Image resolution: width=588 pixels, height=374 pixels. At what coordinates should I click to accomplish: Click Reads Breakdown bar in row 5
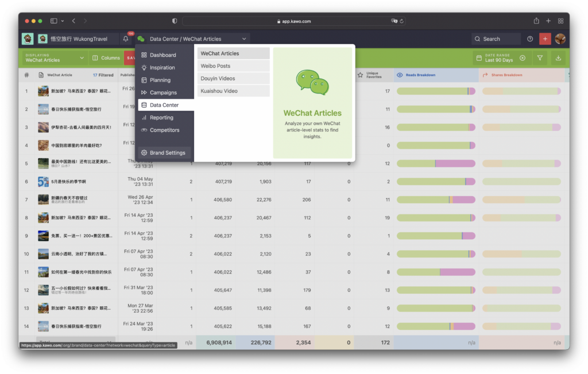pos(436,163)
